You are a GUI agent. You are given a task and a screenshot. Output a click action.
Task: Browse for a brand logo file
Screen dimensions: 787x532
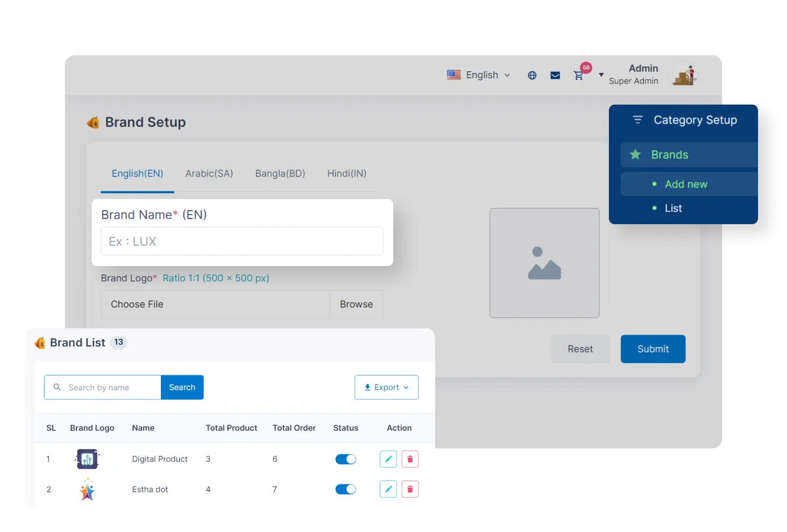(x=356, y=304)
